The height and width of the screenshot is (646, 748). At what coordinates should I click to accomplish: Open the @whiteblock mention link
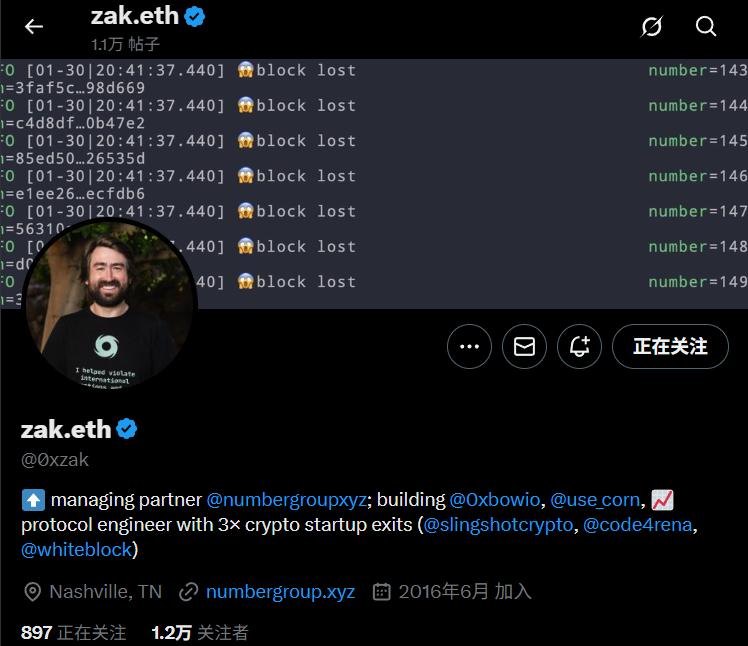76,550
